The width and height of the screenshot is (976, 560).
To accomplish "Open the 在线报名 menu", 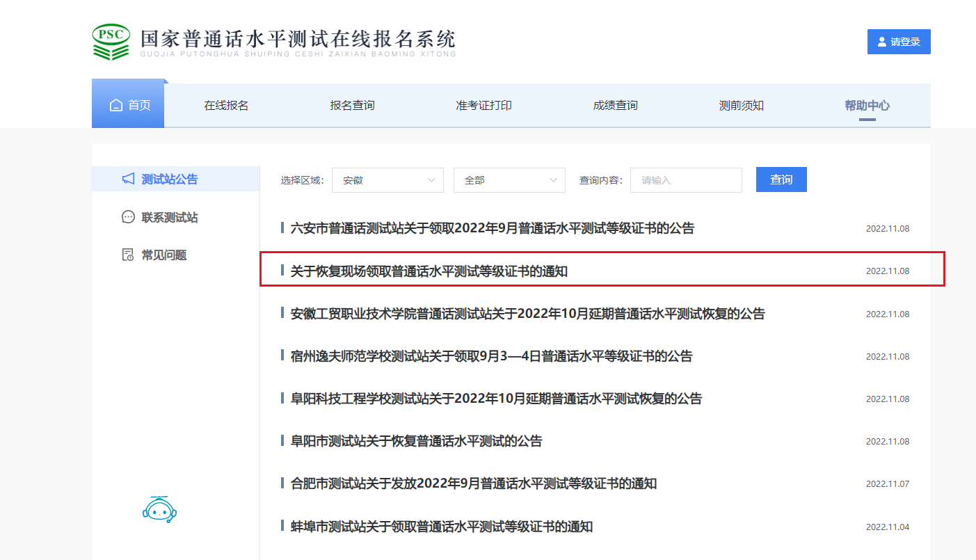I will click(226, 106).
